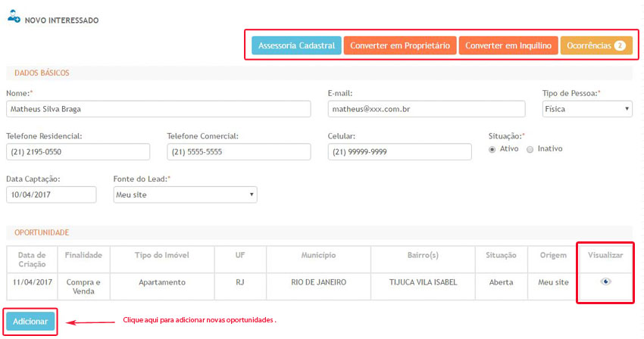Open the Tipo de Pessoa dropdown
644x339 pixels.
point(587,109)
